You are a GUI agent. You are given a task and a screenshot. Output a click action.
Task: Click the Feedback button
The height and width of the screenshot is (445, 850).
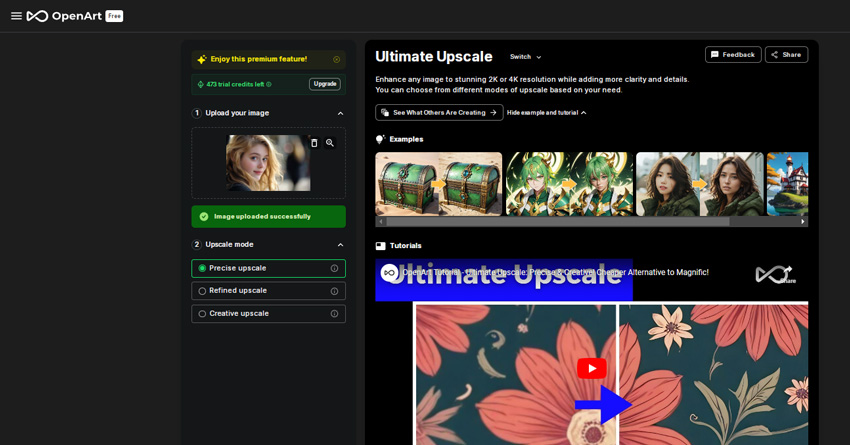[733, 55]
